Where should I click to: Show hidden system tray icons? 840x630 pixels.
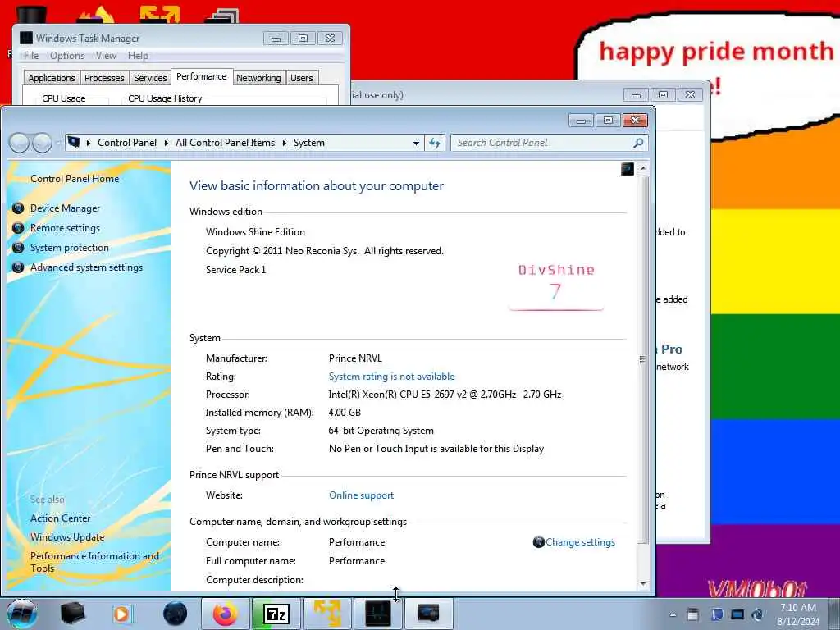[x=673, y=614]
